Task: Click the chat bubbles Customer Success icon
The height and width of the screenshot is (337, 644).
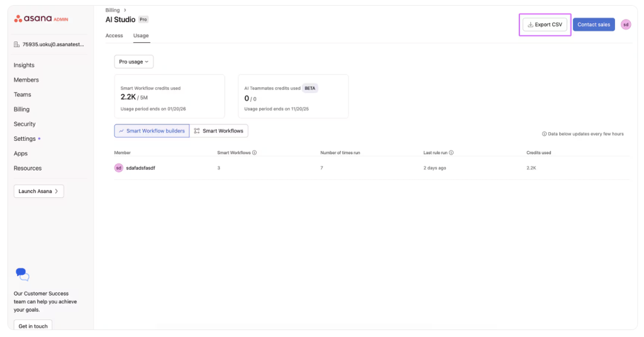Action: 23,274
